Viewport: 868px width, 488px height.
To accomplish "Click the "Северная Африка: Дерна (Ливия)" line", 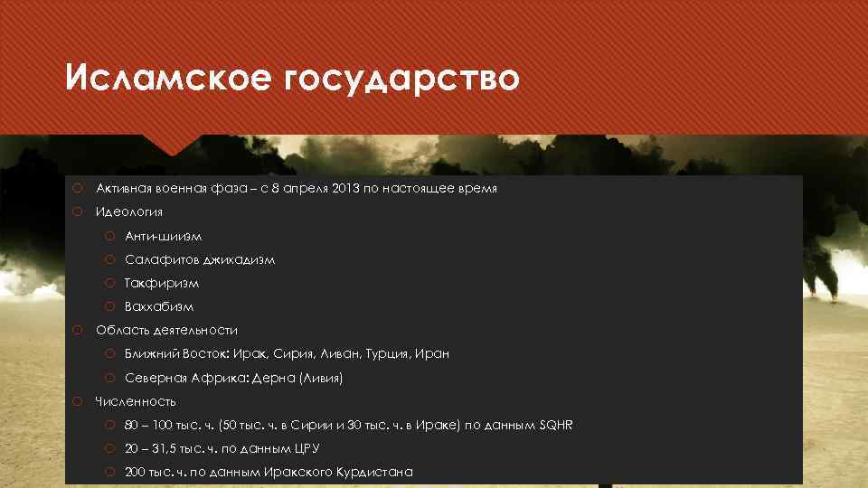I will (233, 378).
